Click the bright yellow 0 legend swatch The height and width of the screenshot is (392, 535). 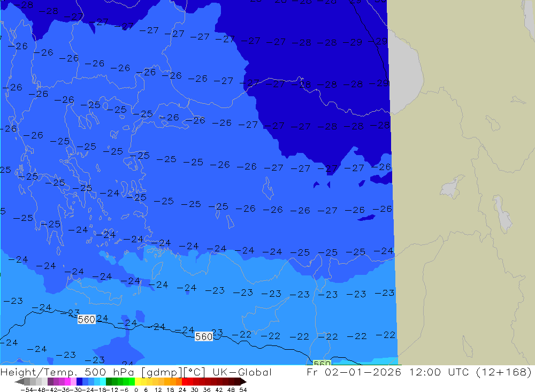pyautogui.click(x=138, y=382)
